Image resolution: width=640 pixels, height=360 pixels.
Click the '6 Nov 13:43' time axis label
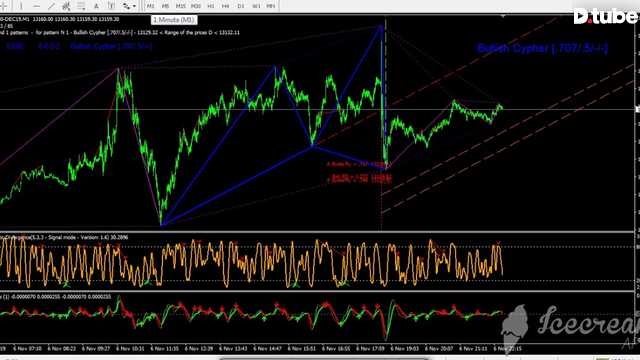click(233, 349)
